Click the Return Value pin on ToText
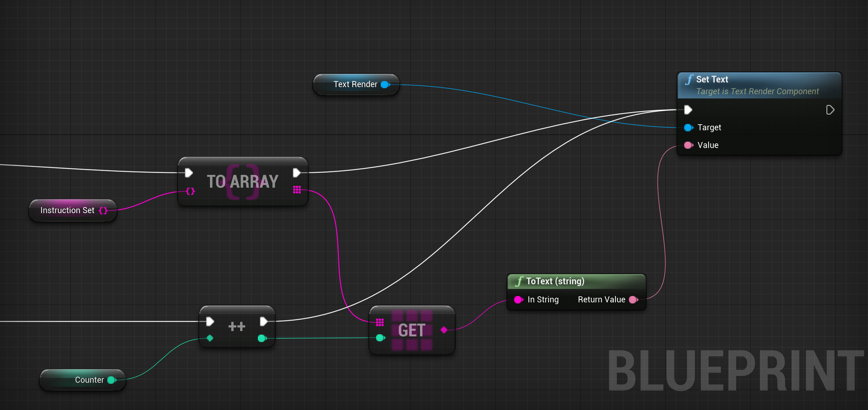The width and height of the screenshot is (868, 410). (x=633, y=300)
